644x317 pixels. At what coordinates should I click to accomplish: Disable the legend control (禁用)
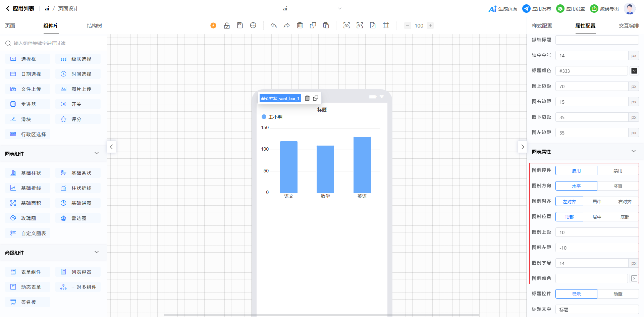coord(618,171)
